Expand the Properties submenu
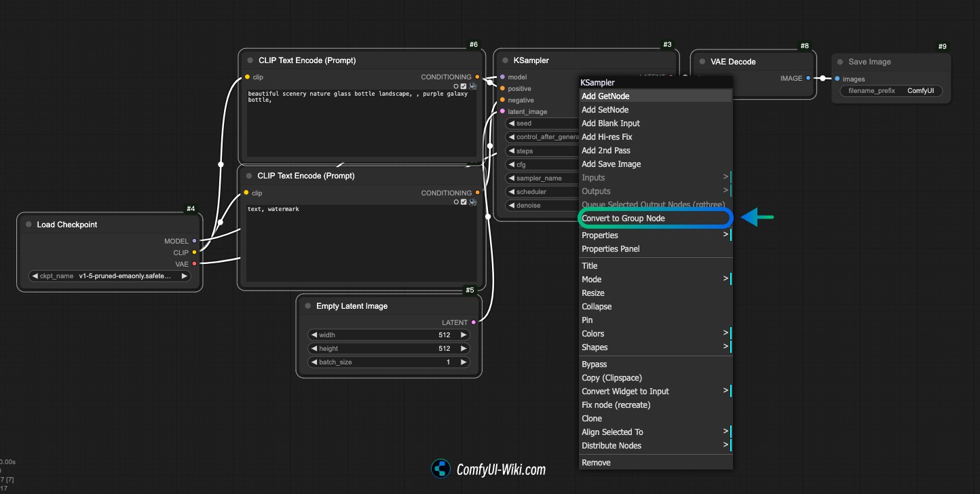Screen dimensions: 980x494 (x=656, y=235)
